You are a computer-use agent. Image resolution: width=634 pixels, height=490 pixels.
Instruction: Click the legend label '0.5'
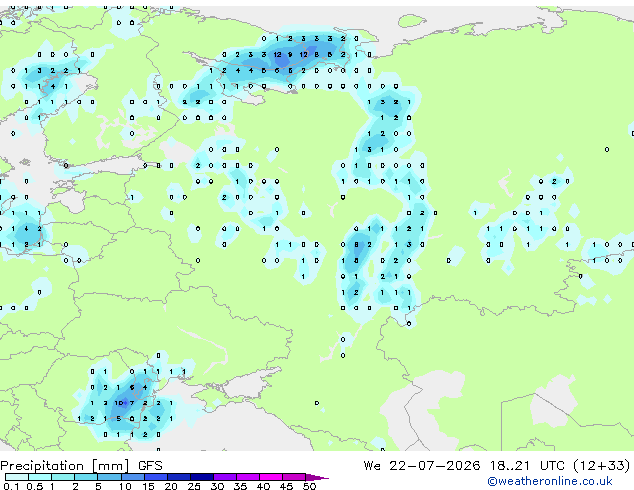[x=35, y=486]
